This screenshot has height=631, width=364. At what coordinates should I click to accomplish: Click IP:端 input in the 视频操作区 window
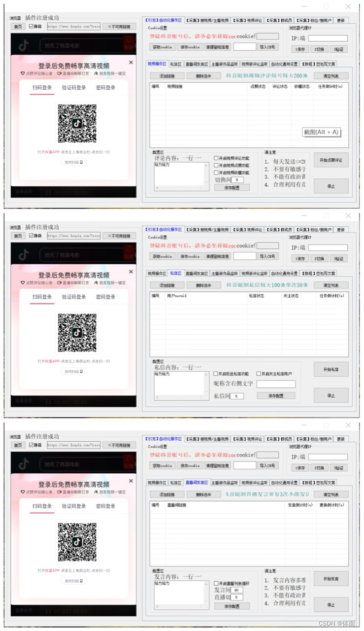(x=328, y=39)
